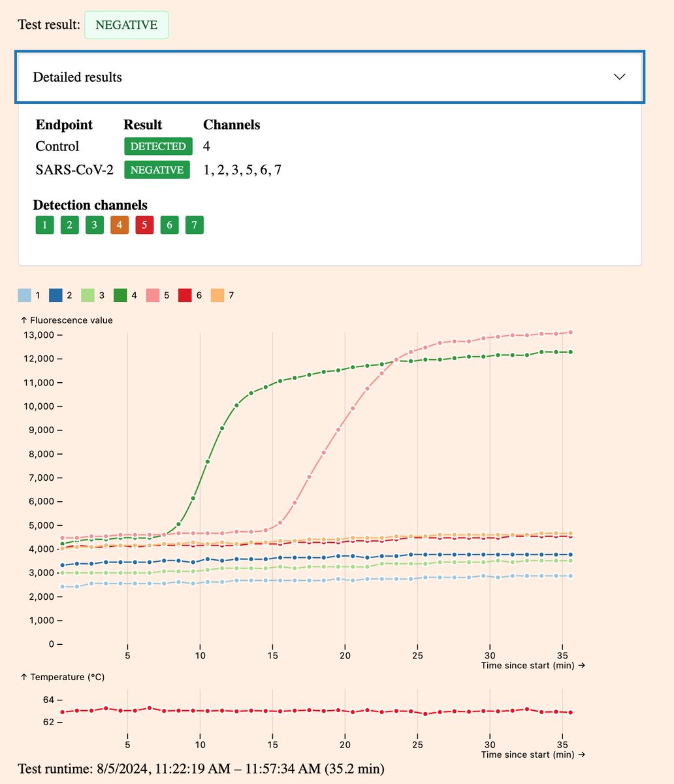Click final pink data point on fluorescence chart

pos(571,333)
